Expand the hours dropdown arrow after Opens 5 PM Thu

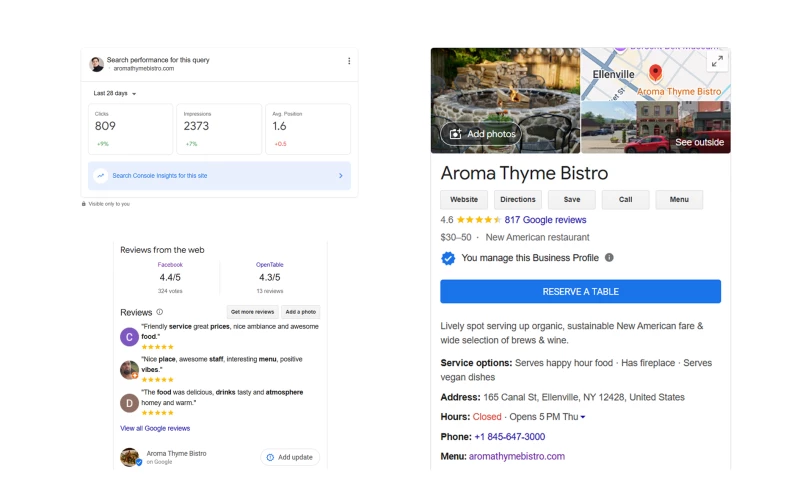[x=583, y=417]
